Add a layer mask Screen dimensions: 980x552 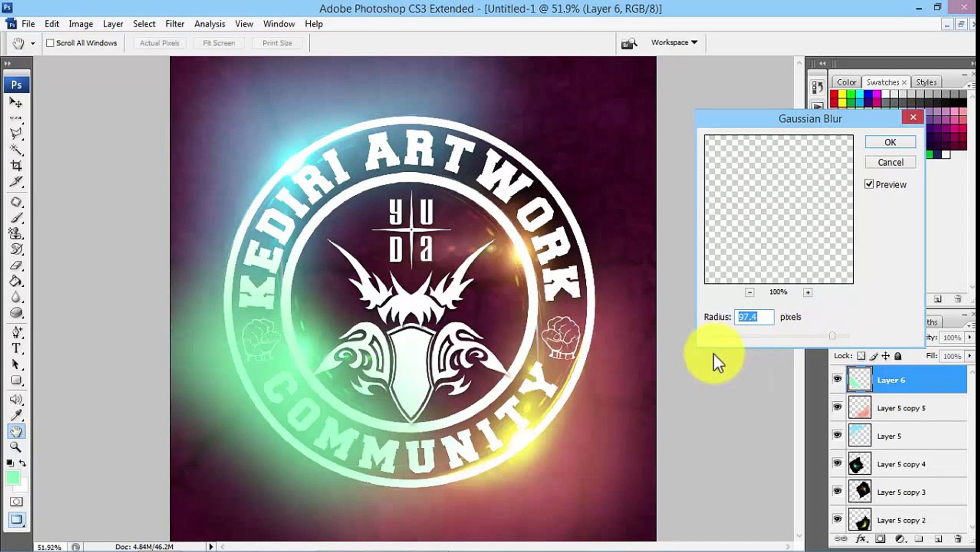click(880, 539)
